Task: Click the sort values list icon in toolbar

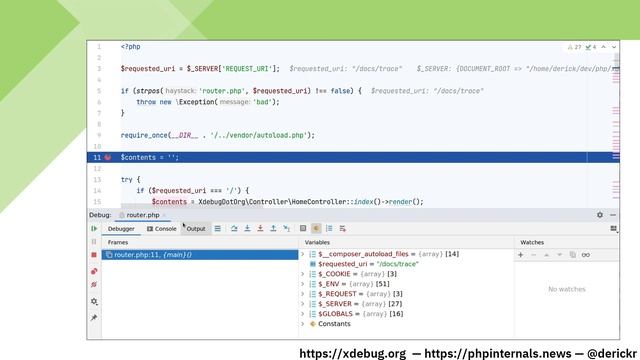Action: click(329, 229)
